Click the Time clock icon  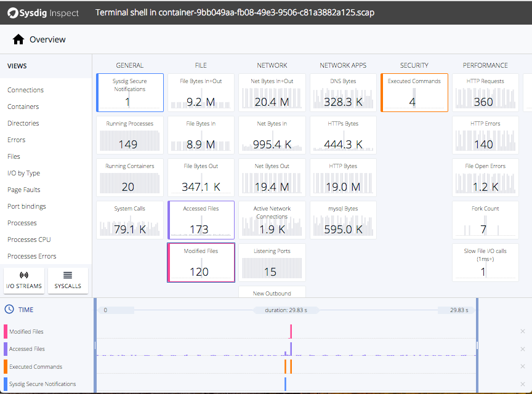(9, 310)
